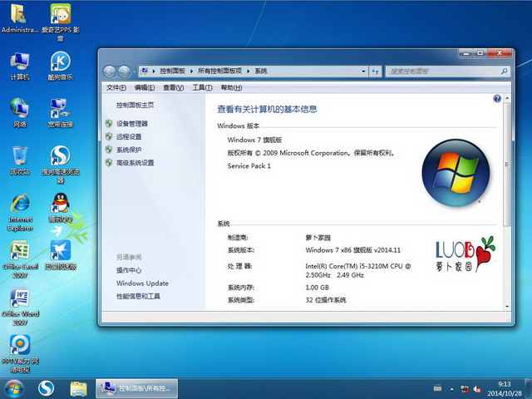The image size is (532, 399).
Task: Click the scrollbar down arrow
Action: coord(507,307)
